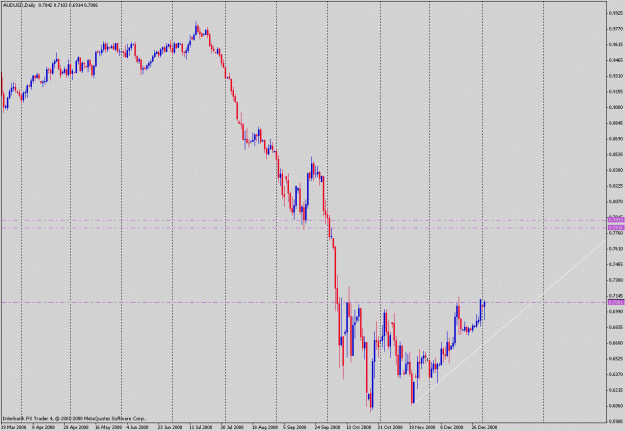Click the 0.7455 price axis label
This screenshot has height=431, width=625.
[x=616, y=264]
